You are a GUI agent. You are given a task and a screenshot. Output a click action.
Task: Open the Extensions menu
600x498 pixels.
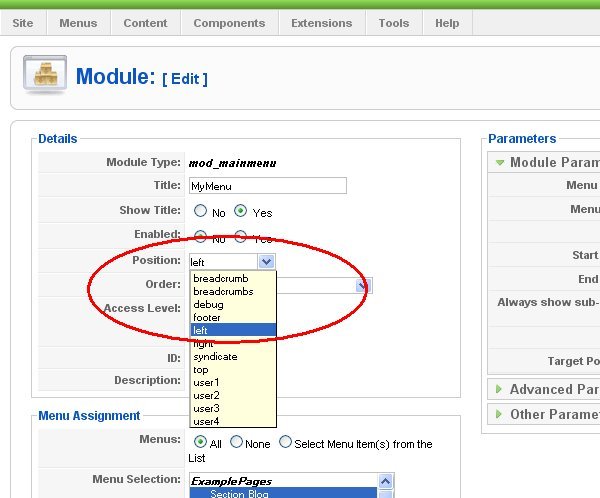coord(322,23)
